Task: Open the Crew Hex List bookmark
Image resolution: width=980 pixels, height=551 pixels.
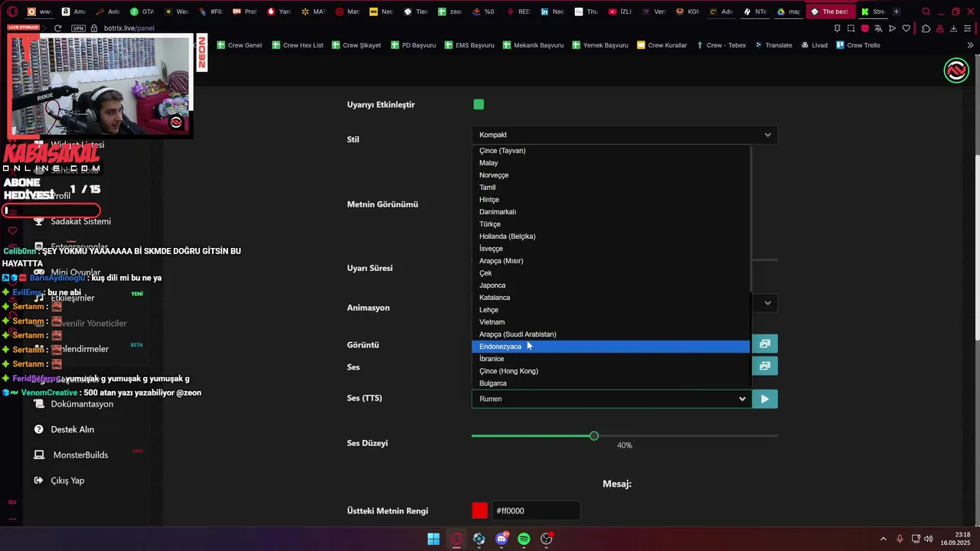Action: point(297,45)
